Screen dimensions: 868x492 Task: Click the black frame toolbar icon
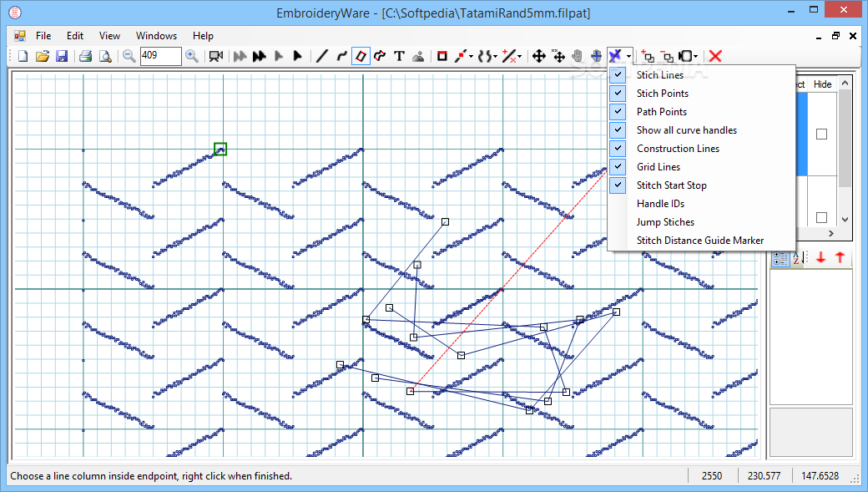click(686, 56)
